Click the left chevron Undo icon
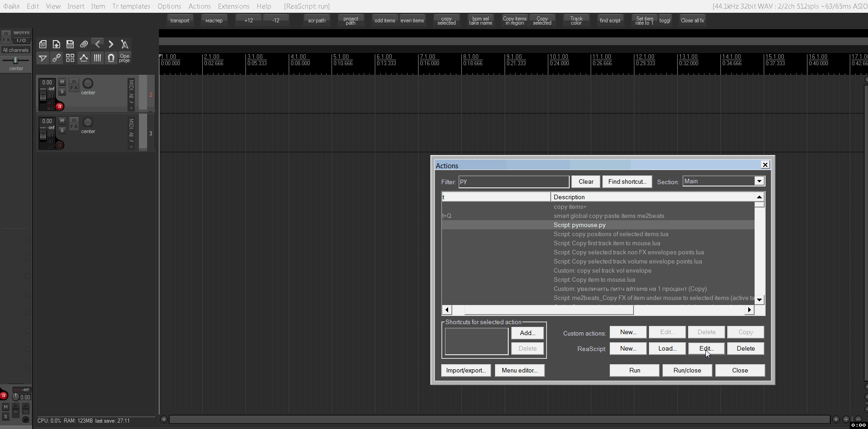868x429 pixels. coord(97,44)
